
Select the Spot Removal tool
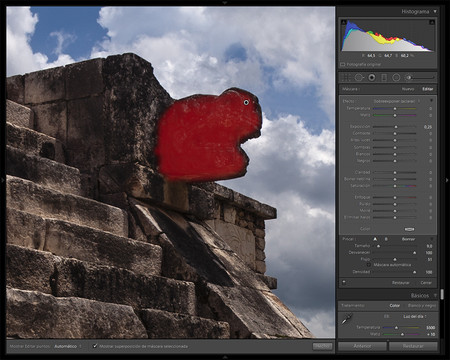point(359,78)
